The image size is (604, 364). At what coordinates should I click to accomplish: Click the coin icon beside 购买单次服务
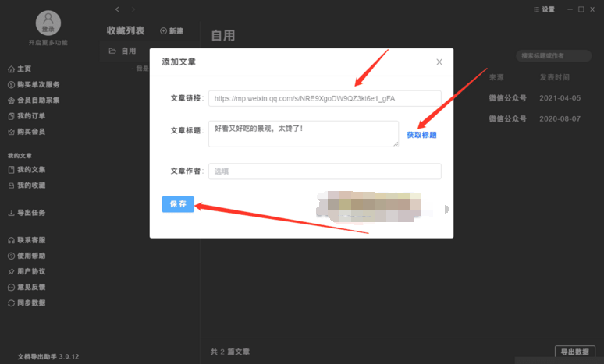[11, 85]
